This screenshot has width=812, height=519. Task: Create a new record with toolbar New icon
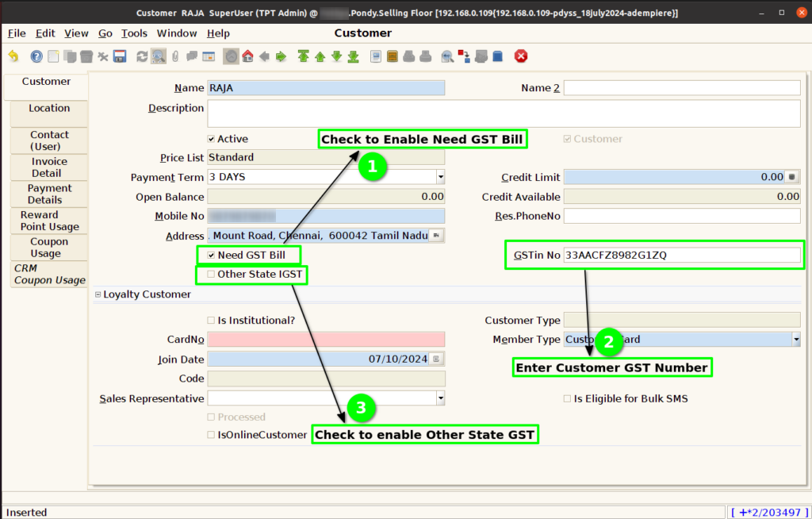click(x=53, y=56)
